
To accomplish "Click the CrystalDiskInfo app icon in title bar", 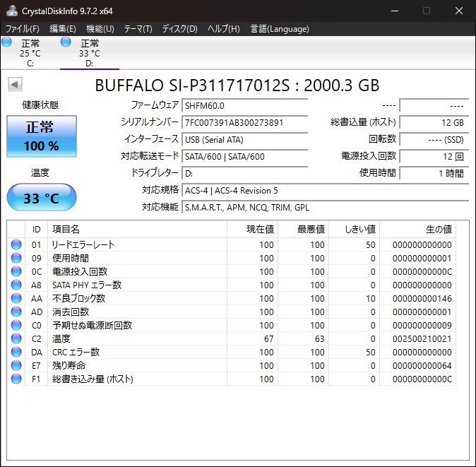I will 12,11.
